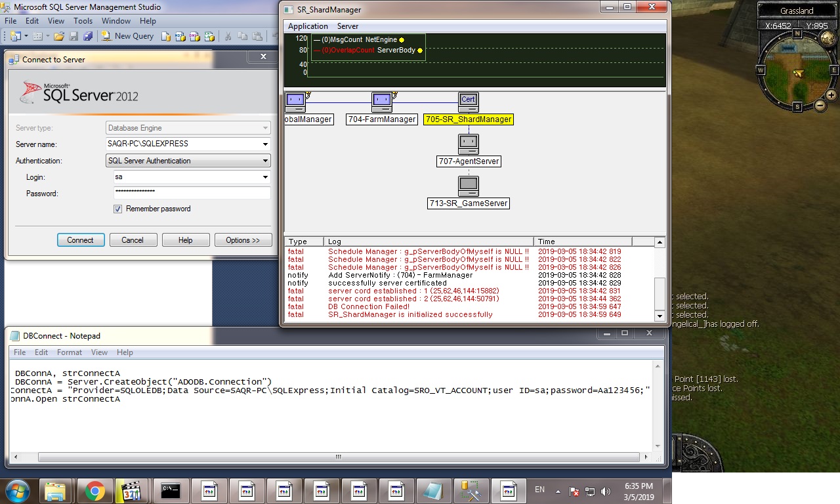Viewport: 840px width, 504px height.
Task: Open the New Project dropdown arrow in SSMS
Action: point(26,36)
